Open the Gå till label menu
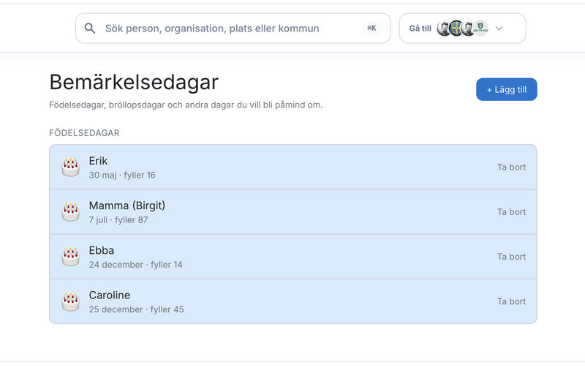The height and width of the screenshot is (392, 585). [x=420, y=29]
